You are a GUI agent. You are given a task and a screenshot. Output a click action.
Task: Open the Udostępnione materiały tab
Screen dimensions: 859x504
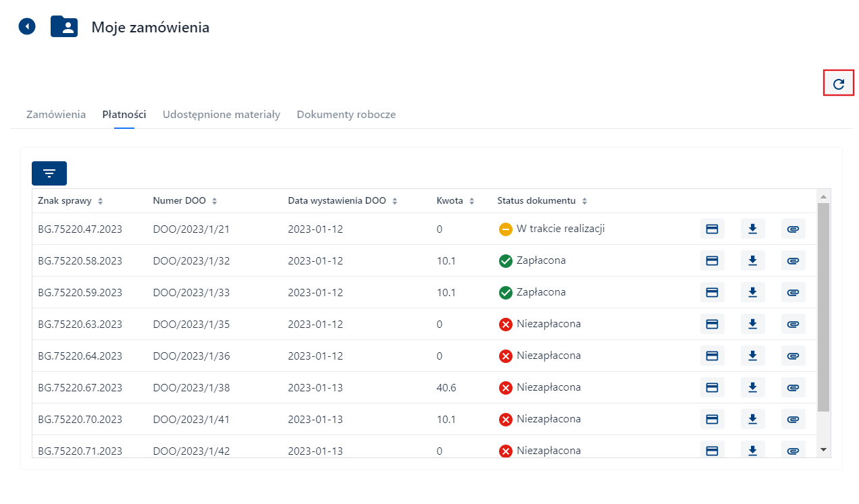click(221, 115)
